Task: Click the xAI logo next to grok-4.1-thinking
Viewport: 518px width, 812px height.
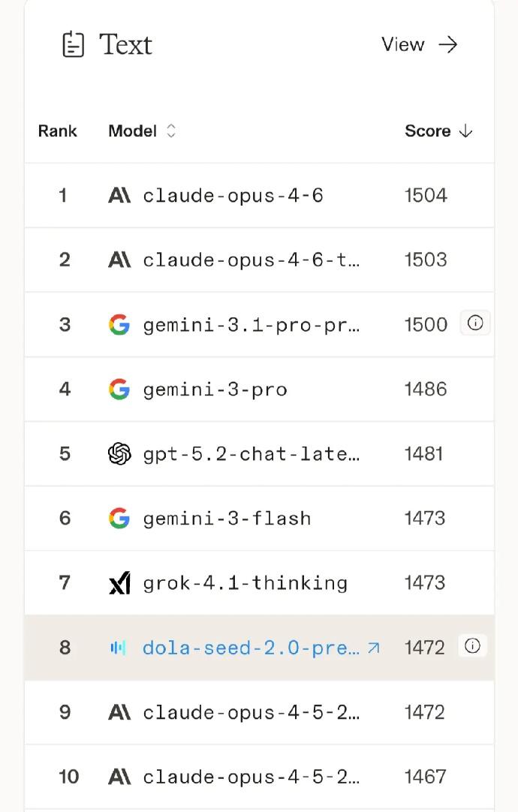Action: coord(119,583)
